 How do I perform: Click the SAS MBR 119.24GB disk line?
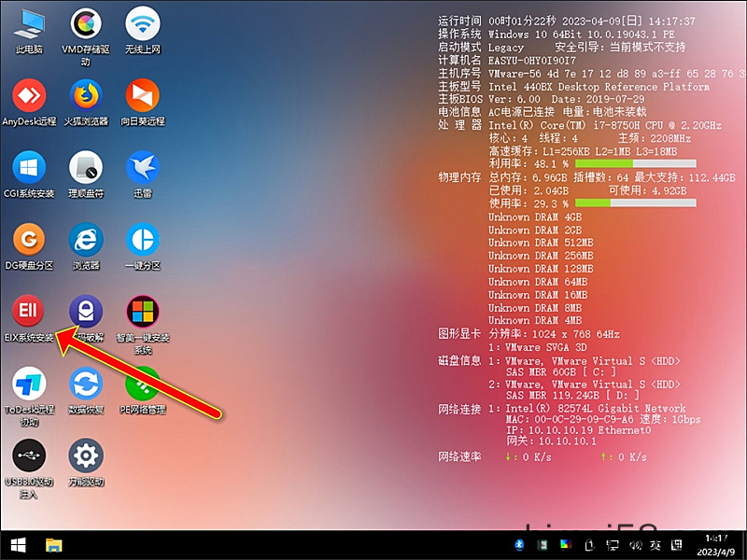click(572, 395)
